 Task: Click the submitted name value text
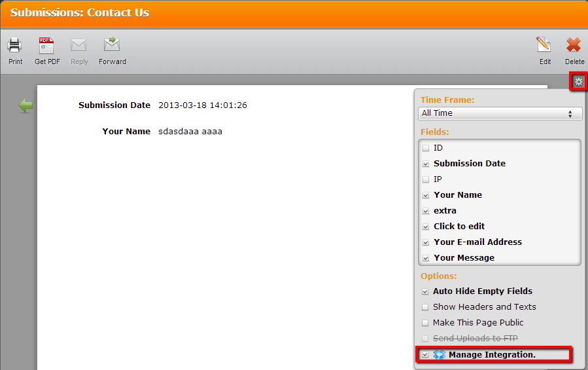(190, 132)
